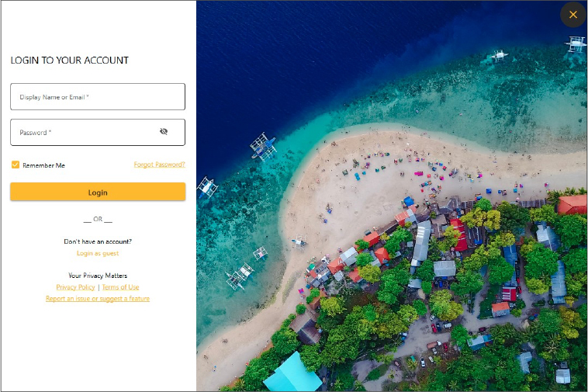The height and width of the screenshot is (392, 588).
Task: Open the Forgot Password link
Action: tap(159, 165)
